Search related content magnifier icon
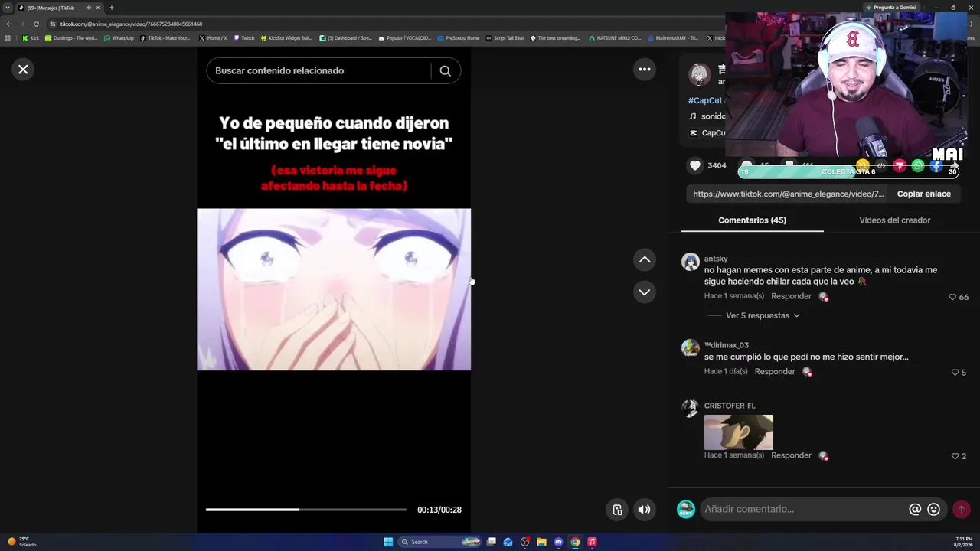Image resolution: width=980 pixels, height=551 pixels. point(445,70)
